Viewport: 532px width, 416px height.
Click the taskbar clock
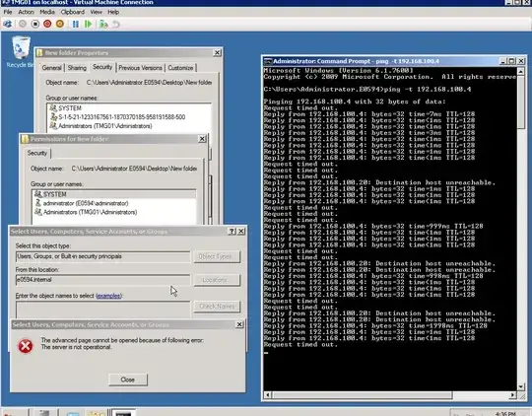(505, 414)
